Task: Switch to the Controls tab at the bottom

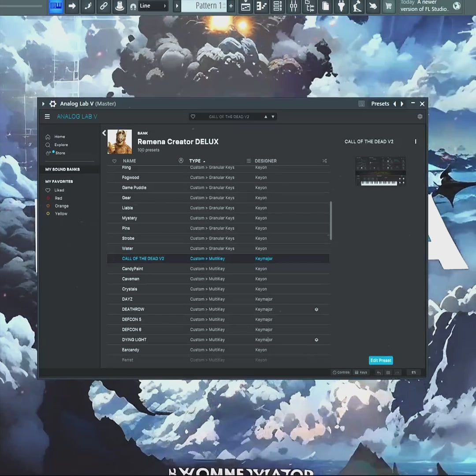Action: 341,372
